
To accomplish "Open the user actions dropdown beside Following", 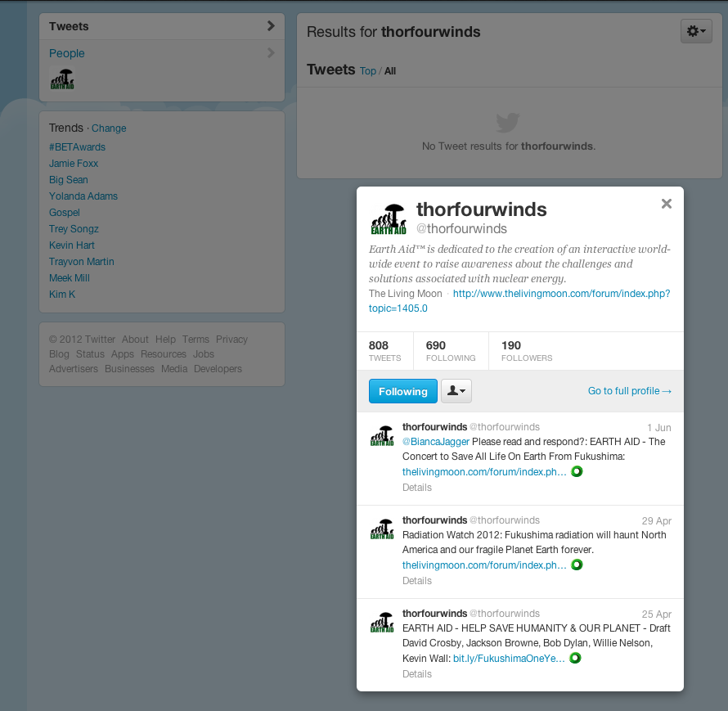I will click(x=456, y=391).
